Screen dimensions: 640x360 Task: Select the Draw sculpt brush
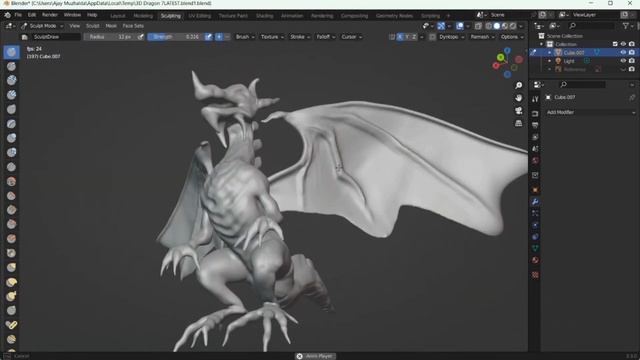point(11,52)
